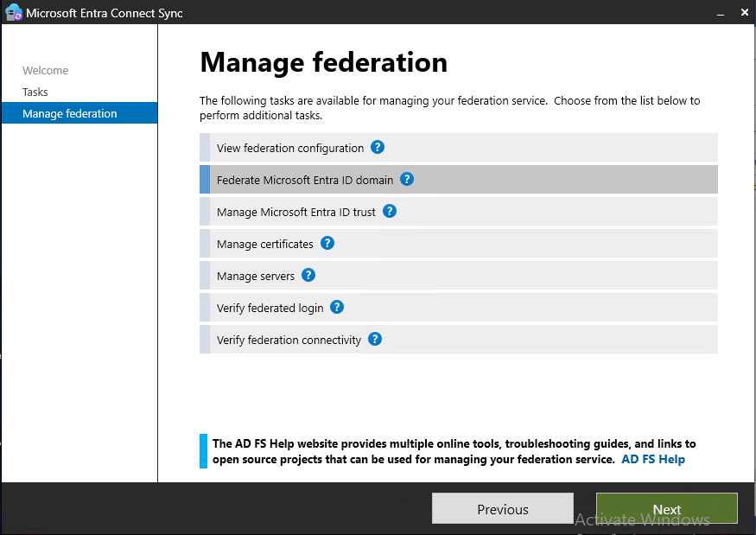
Task: Close the Entra Connect Sync window
Action: pyautogui.click(x=745, y=13)
